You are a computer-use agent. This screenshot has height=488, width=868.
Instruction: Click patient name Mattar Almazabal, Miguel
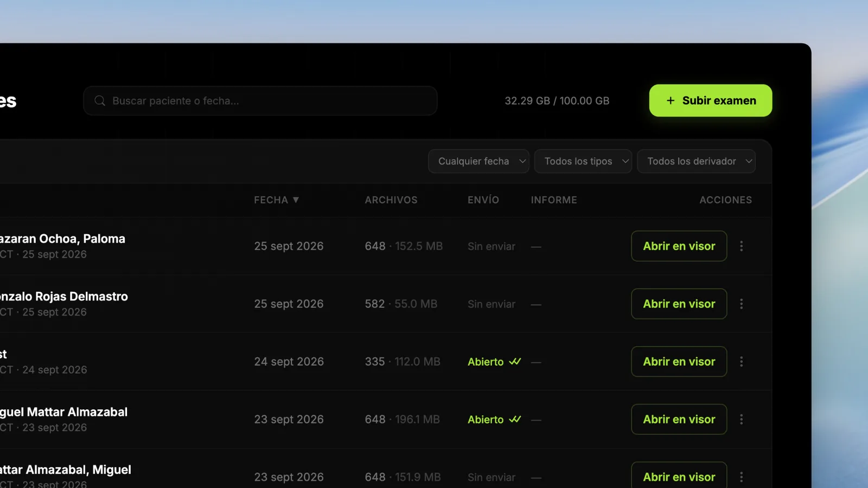[66, 470]
